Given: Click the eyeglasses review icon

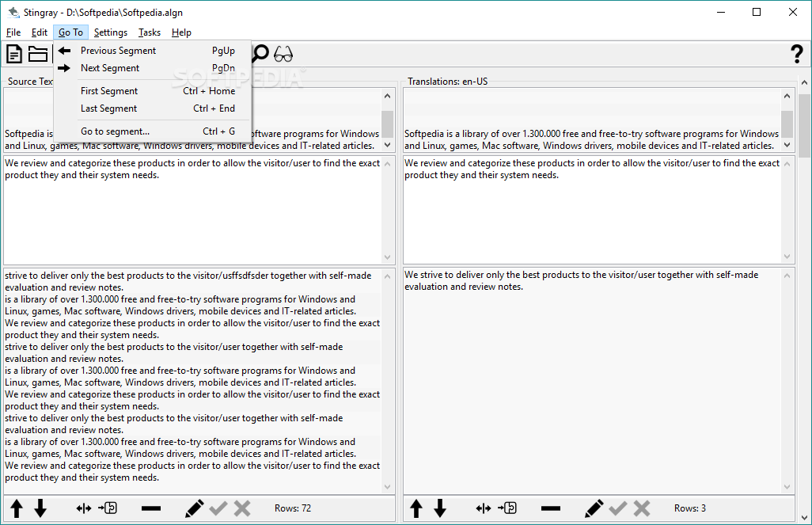Looking at the screenshot, I should coord(283,54).
